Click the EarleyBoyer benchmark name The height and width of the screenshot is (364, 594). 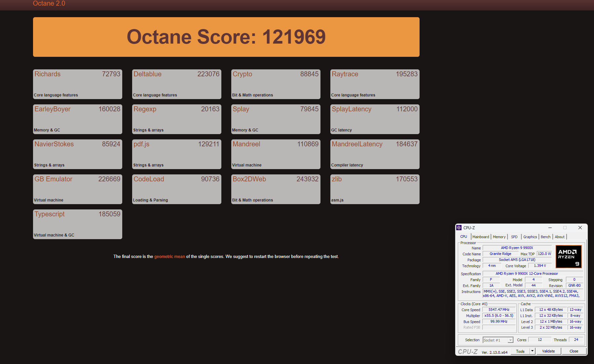(53, 109)
